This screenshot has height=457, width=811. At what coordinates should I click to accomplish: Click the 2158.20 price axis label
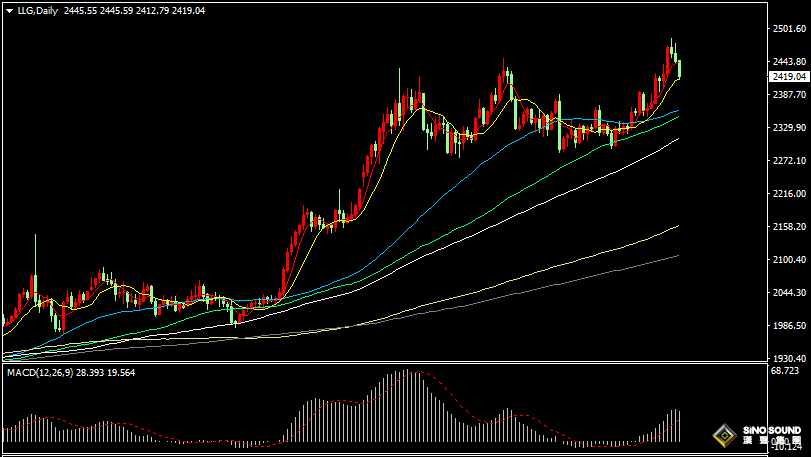(789, 227)
